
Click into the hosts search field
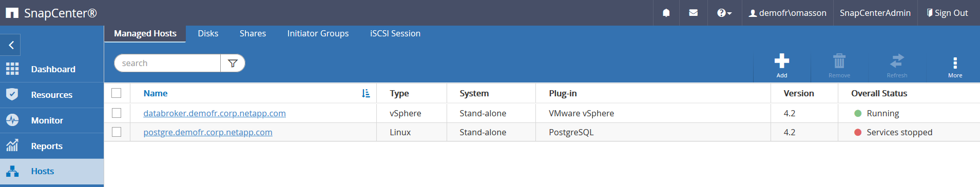[168, 63]
